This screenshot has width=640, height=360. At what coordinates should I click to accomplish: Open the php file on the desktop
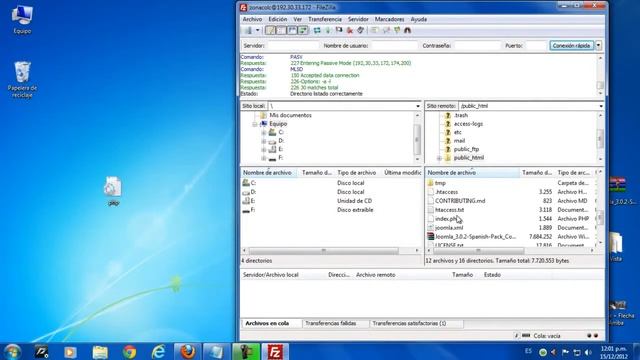click(113, 191)
